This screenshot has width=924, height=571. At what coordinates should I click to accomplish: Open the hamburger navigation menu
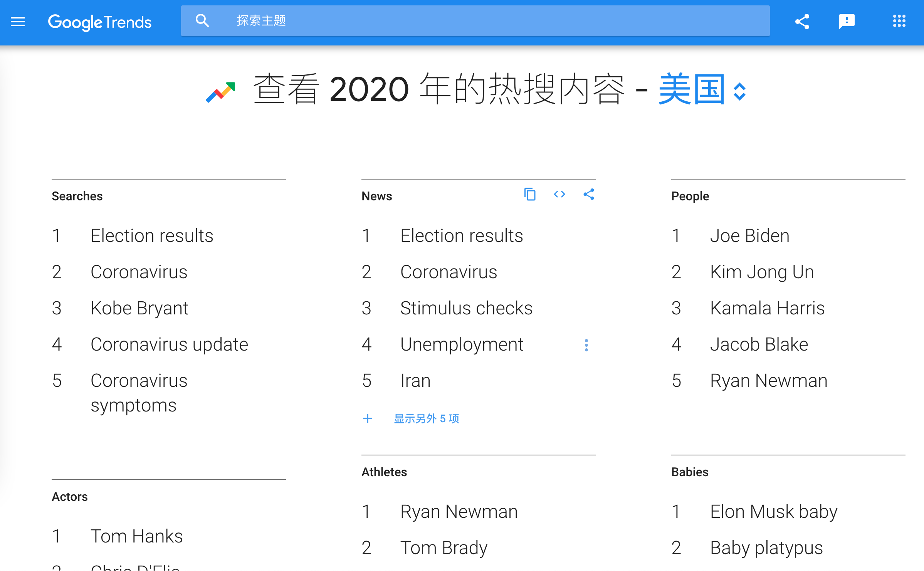click(x=18, y=22)
